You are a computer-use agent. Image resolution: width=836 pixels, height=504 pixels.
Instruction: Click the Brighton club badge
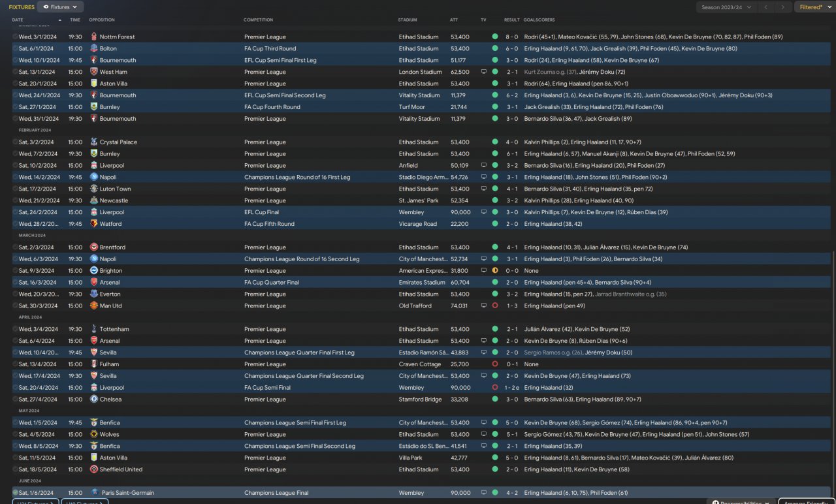coord(94,271)
